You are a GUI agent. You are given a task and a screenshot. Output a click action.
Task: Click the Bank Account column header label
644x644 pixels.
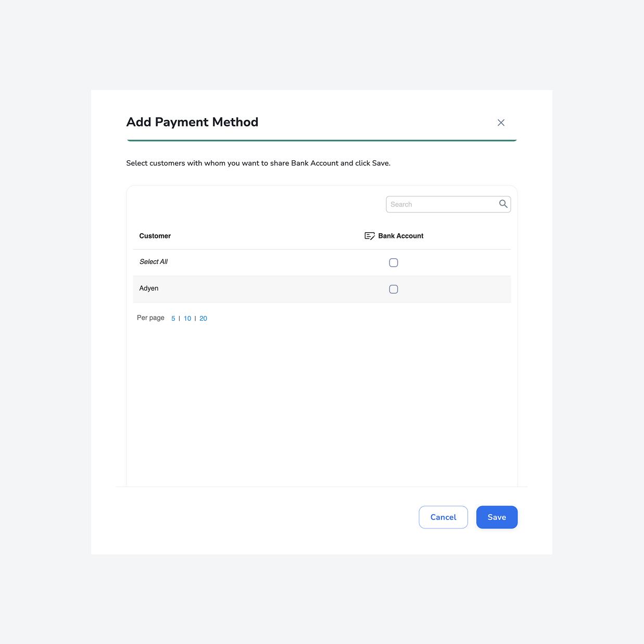400,235
